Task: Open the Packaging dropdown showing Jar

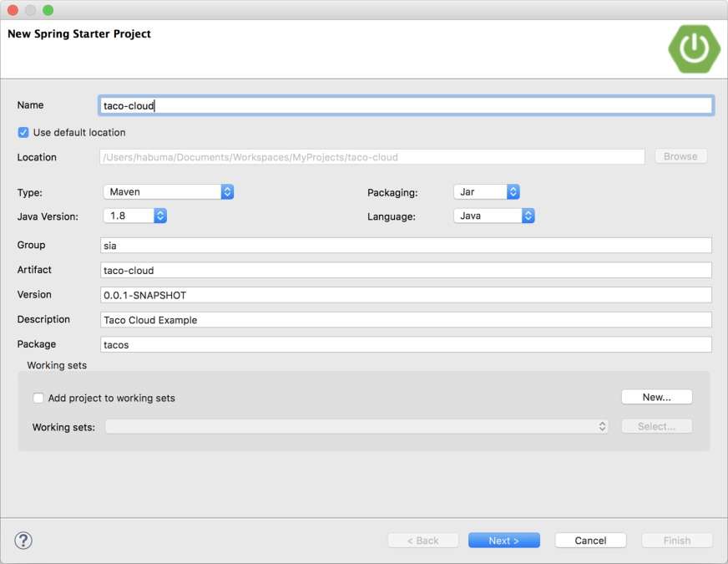Action: pyautogui.click(x=487, y=192)
